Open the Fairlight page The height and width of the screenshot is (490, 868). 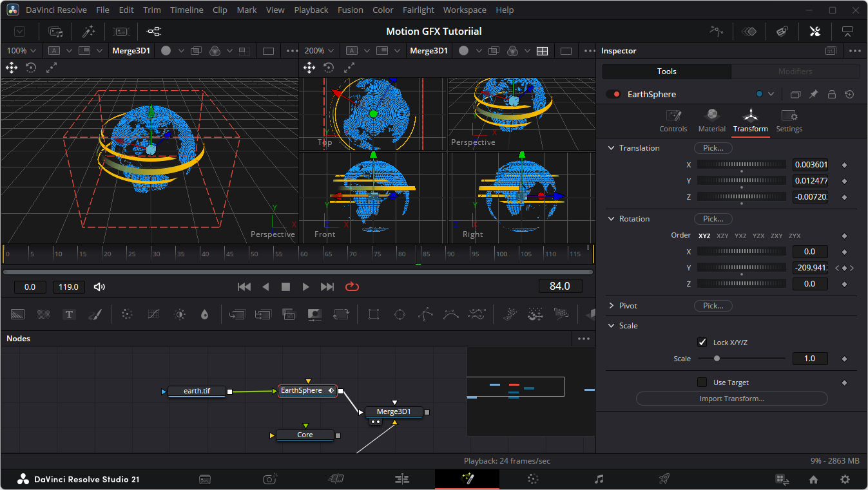pos(599,479)
